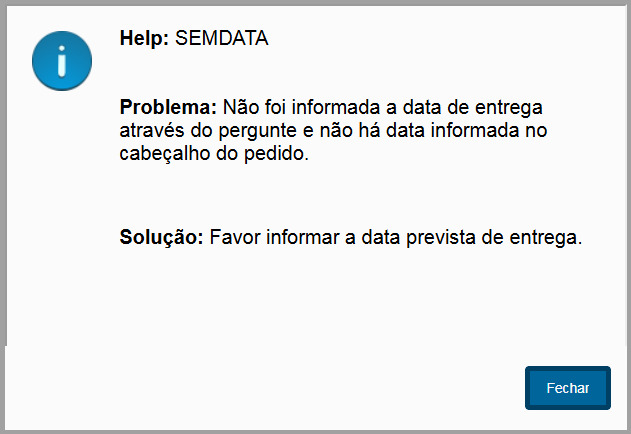Image resolution: width=631 pixels, height=434 pixels.
Task: Click the SEMDATA help code text
Action: (x=222, y=39)
